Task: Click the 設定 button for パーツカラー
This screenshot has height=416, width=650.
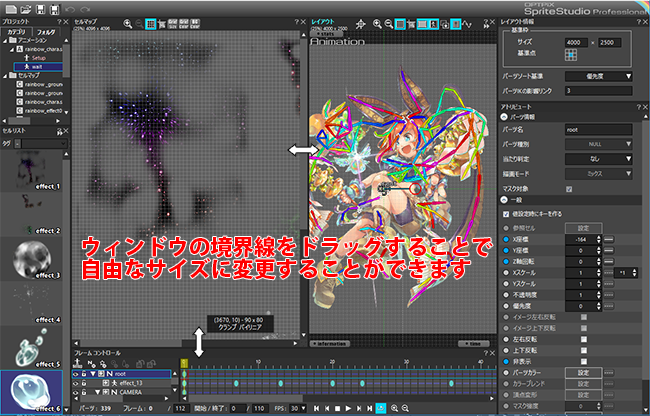Action: pos(584,372)
